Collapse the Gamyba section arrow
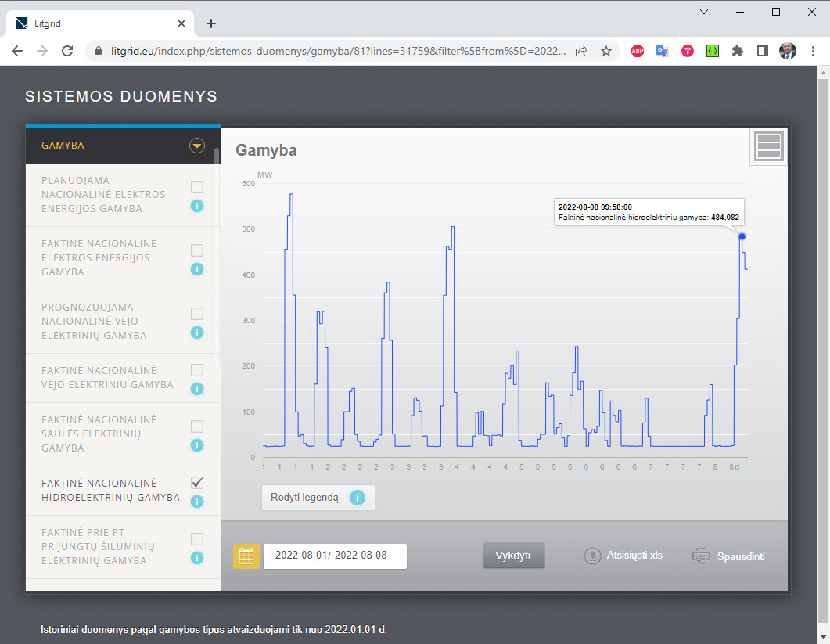The image size is (830, 644). pyautogui.click(x=197, y=146)
